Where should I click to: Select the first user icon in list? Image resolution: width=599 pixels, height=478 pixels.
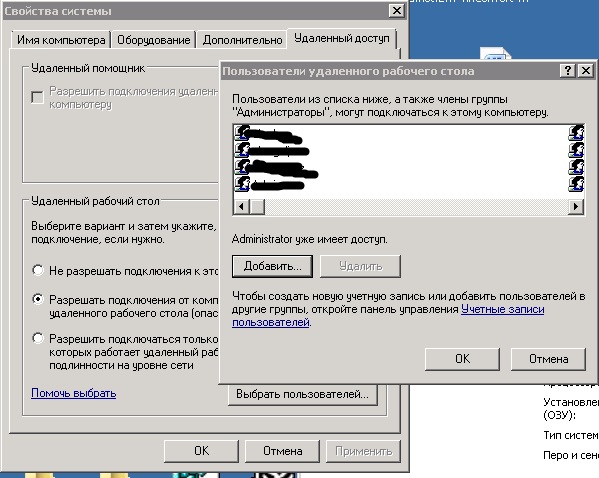point(242,133)
